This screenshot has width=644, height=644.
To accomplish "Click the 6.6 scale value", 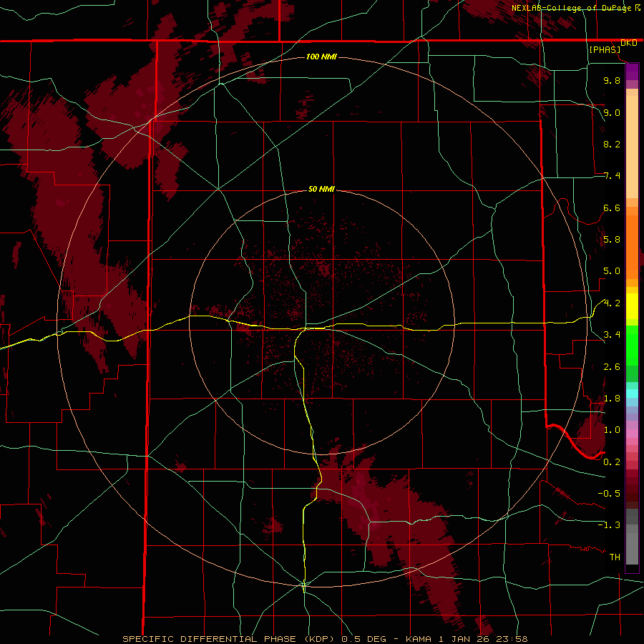I will pos(612,208).
